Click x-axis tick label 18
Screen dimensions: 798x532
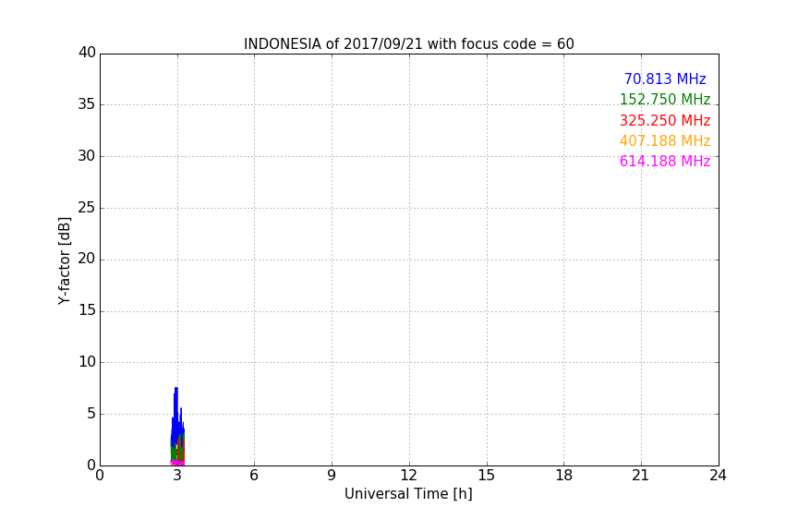[x=564, y=476]
